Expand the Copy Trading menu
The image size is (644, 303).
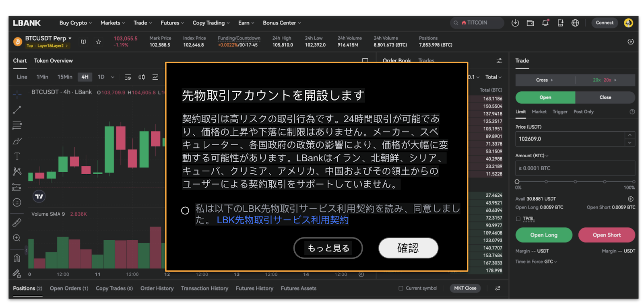[211, 23]
